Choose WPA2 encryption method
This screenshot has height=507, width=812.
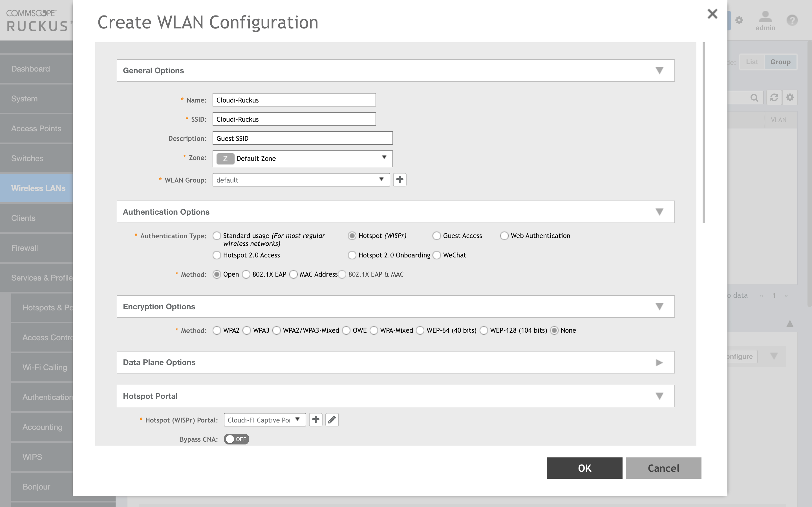pos(217,330)
